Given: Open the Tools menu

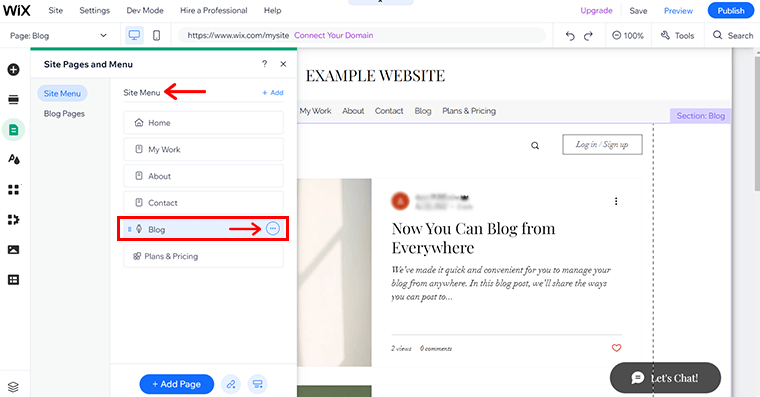Looking at the screenshot, I should coord(678,35).
